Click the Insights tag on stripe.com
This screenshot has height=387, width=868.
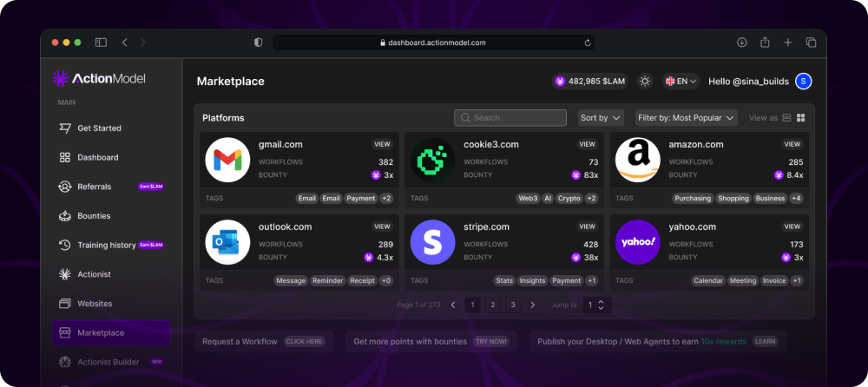(533, 280)
